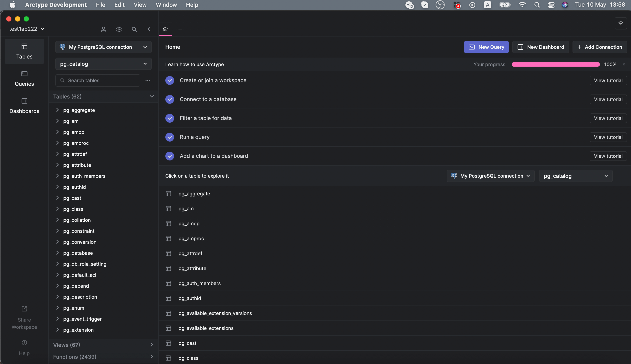Viewport: 631px width, 364px height.
Task: Click the battery status icon
Action: click(505, 5)
